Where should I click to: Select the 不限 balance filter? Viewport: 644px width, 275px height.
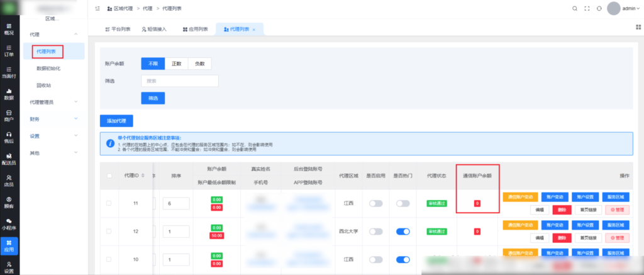coord(153,64)
